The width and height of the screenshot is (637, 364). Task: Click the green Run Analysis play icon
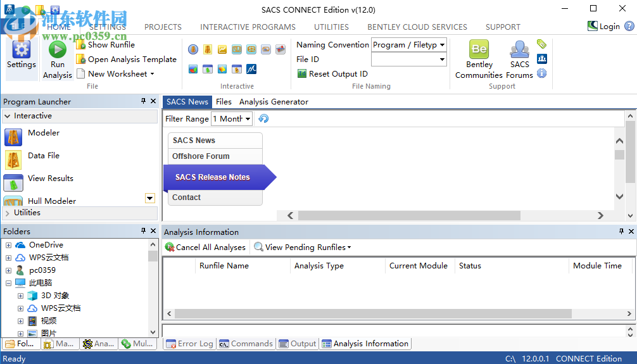point(57,49)
